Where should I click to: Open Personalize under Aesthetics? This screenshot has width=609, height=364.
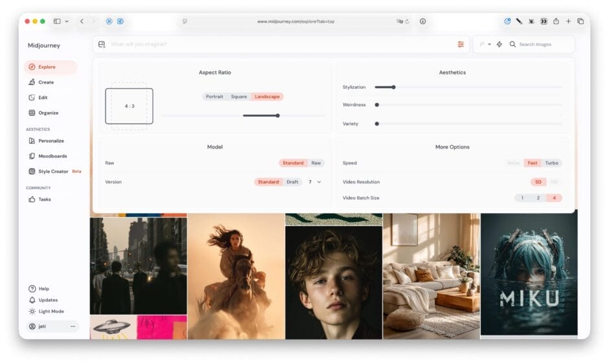click(46, 141)
